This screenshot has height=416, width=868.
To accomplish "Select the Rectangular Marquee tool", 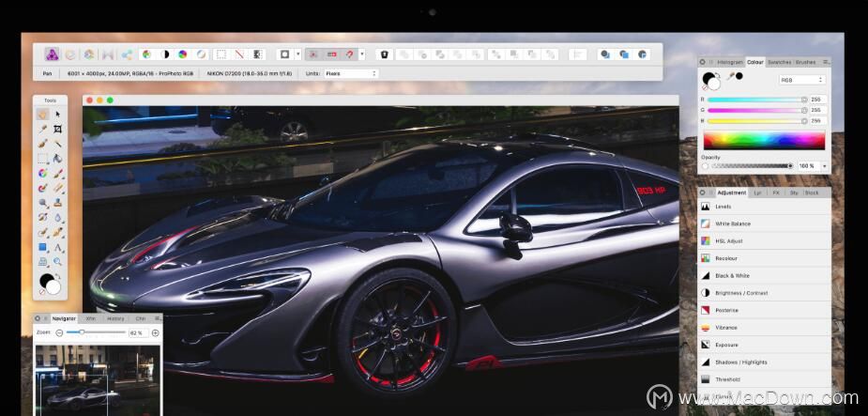I will [x=42, y=159].
